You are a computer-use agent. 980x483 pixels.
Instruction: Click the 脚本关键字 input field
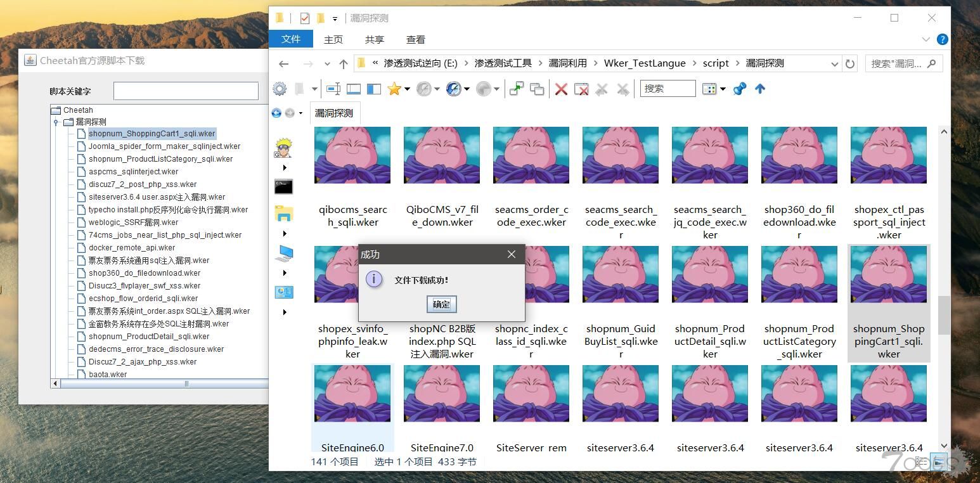[x=186, y=91]
